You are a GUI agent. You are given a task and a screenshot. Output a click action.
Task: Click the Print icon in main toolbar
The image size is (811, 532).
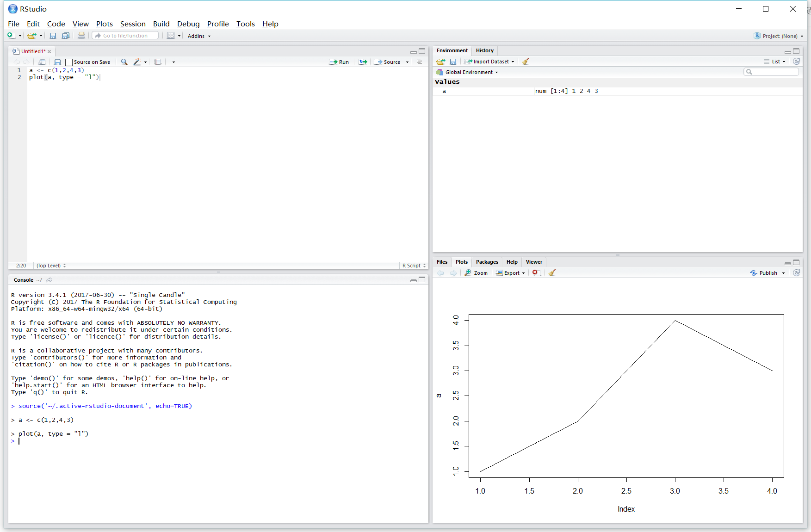click(81, 36)
